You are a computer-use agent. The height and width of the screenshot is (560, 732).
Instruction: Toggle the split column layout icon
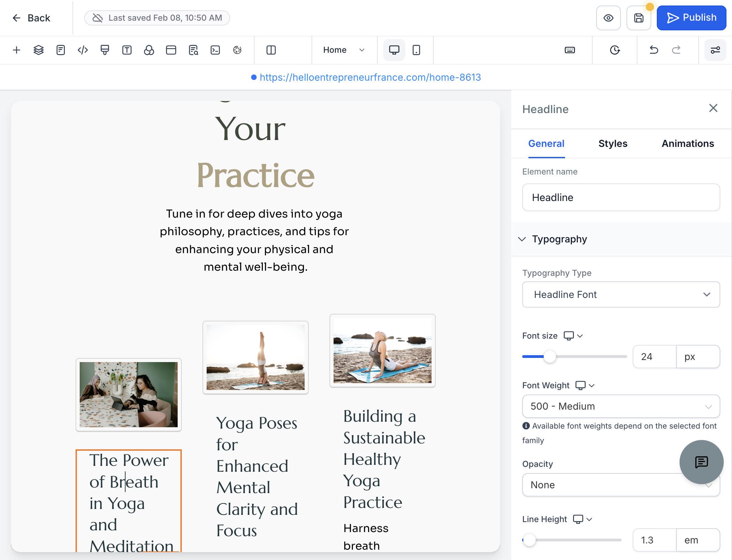[x=271, y=50]
